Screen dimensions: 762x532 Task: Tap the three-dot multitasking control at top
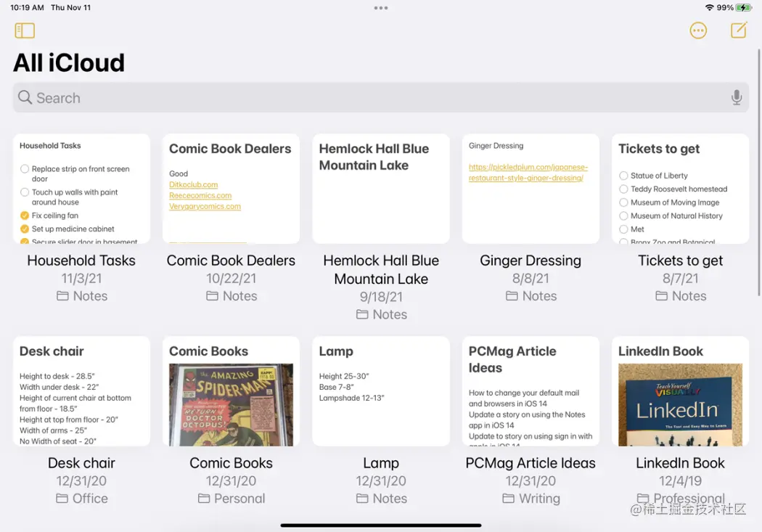[x=381, y=8]
